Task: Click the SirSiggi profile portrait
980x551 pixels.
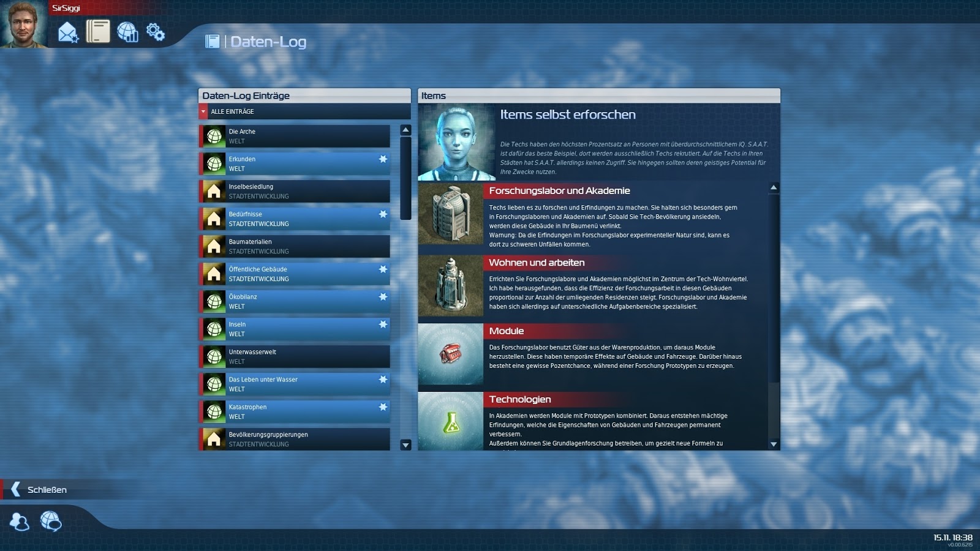Action: pos(23,24)
